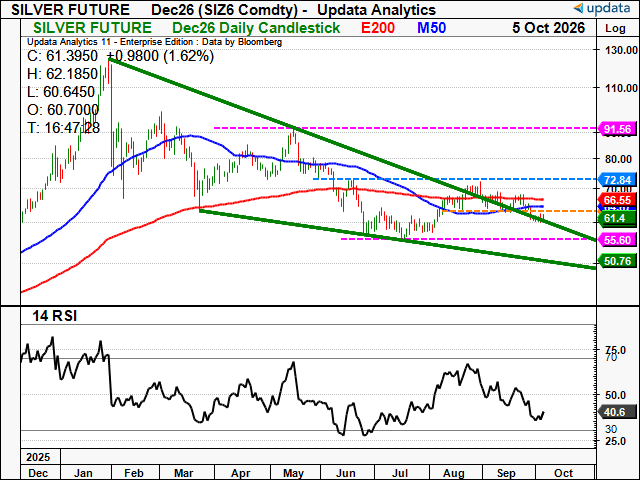The image size is (640, 480).
Task: Click the 2025 year label on the time axis
Action: click(x=38, y=457)
